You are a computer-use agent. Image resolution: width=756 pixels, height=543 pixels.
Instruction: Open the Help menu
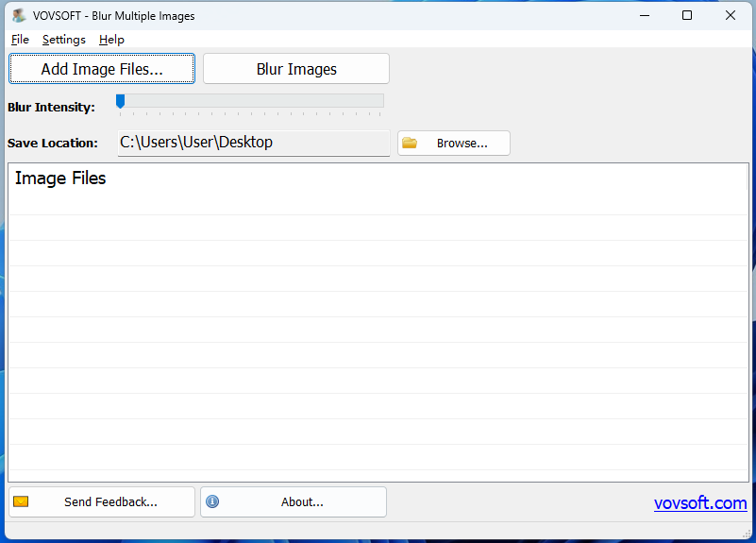click(111, 40)
